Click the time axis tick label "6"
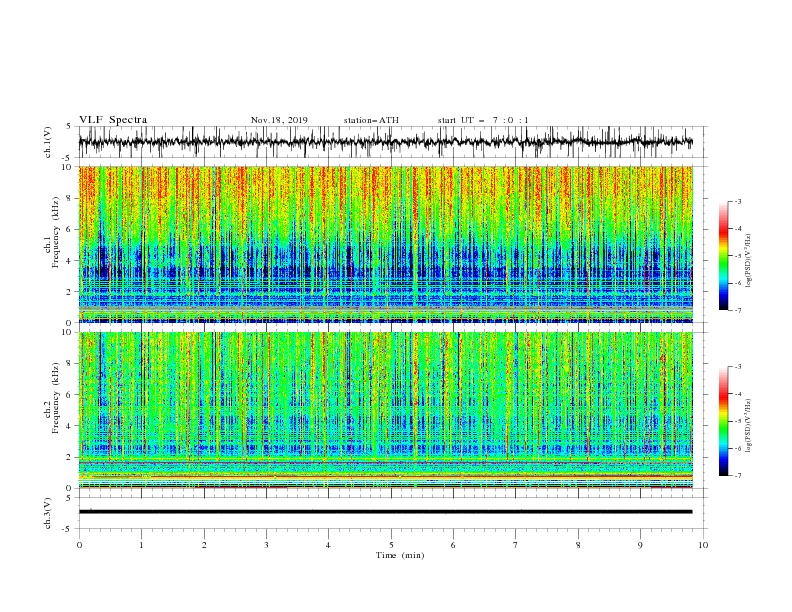The image size is (792, 612). [x=453, y=545]
